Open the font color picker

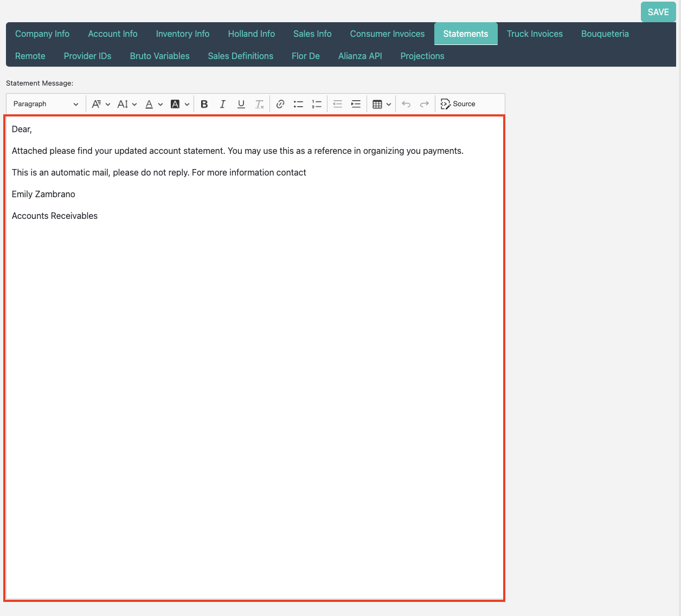[153, 104]
